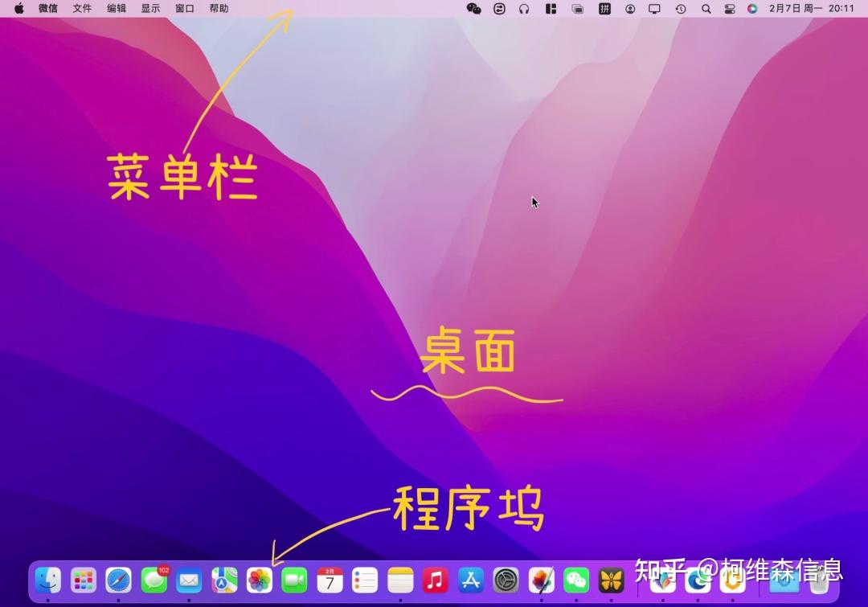Open the 编辑 menu
This screenshot has width=868, height=607.
(117, 8)
